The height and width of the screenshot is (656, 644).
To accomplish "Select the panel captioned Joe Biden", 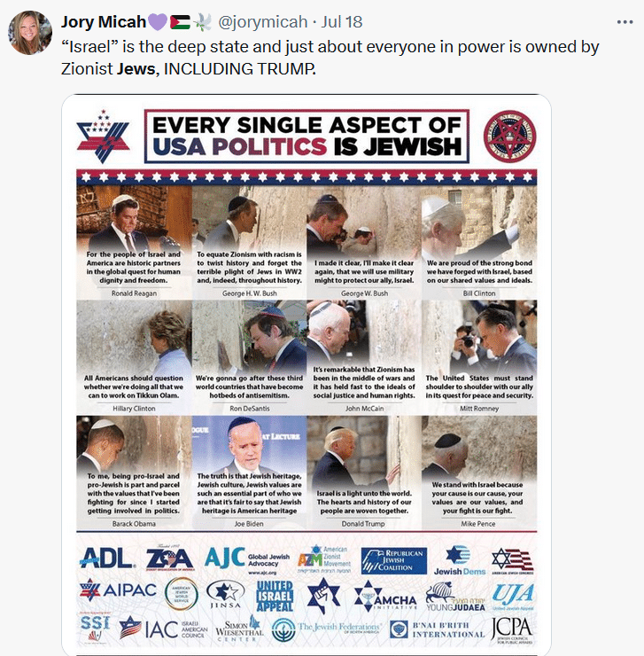I will click(249, 472).
